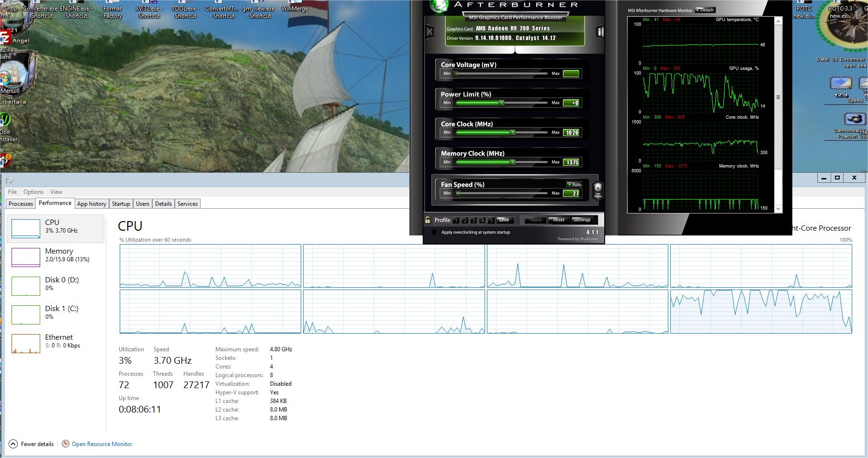
Task: Select Afterburner profile slot 3
Action: tap(473, 220)
